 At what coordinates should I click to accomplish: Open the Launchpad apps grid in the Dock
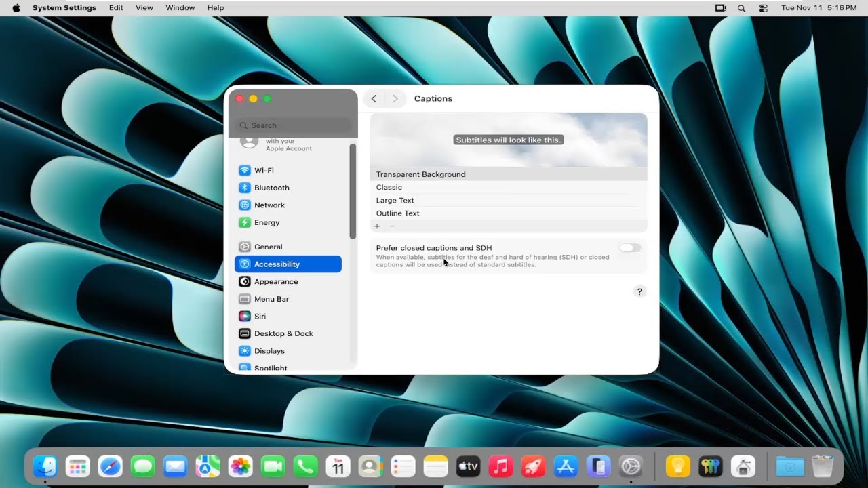pyautogui.click(x=78, y=466)
